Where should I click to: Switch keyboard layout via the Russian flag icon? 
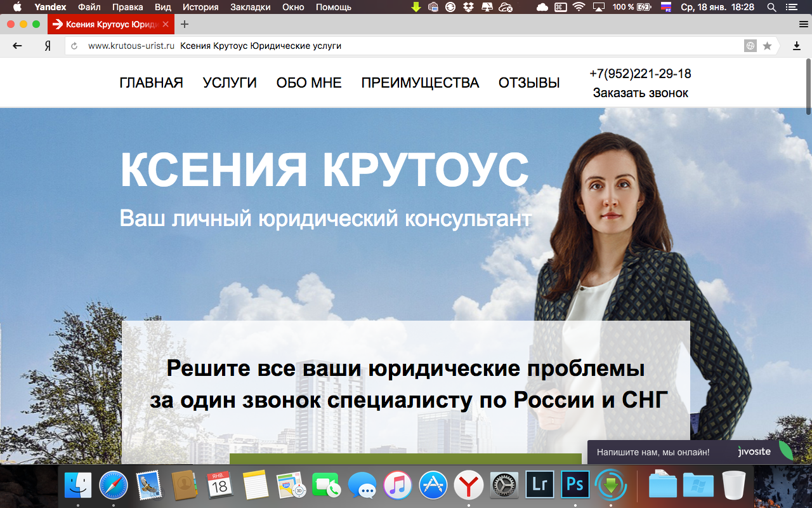(x=666, y=7)
